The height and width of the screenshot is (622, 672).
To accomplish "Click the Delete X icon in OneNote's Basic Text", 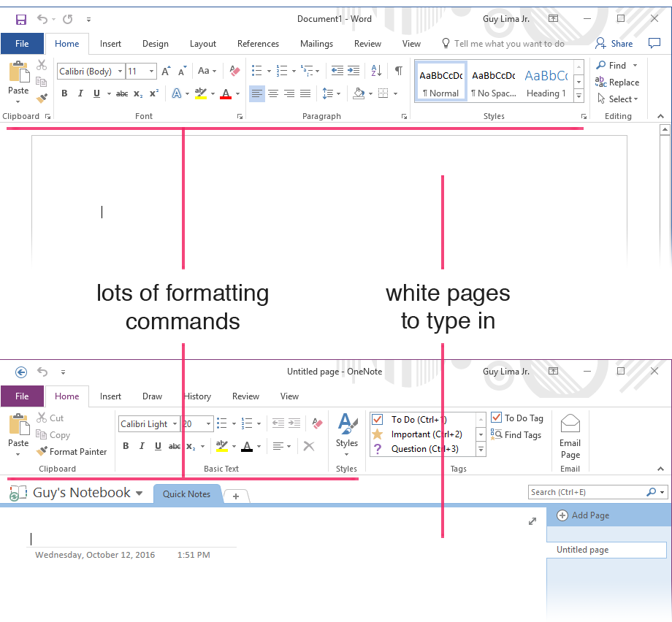I will [308, 446].
